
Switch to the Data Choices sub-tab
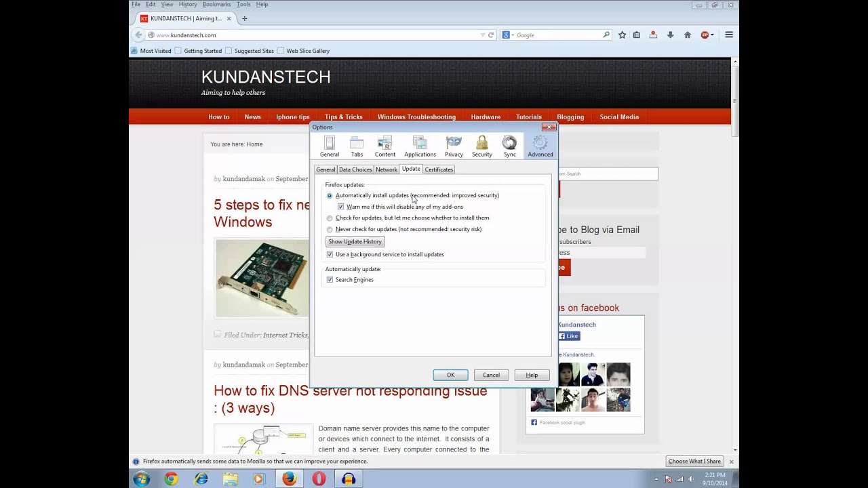[x=355, y=169]
